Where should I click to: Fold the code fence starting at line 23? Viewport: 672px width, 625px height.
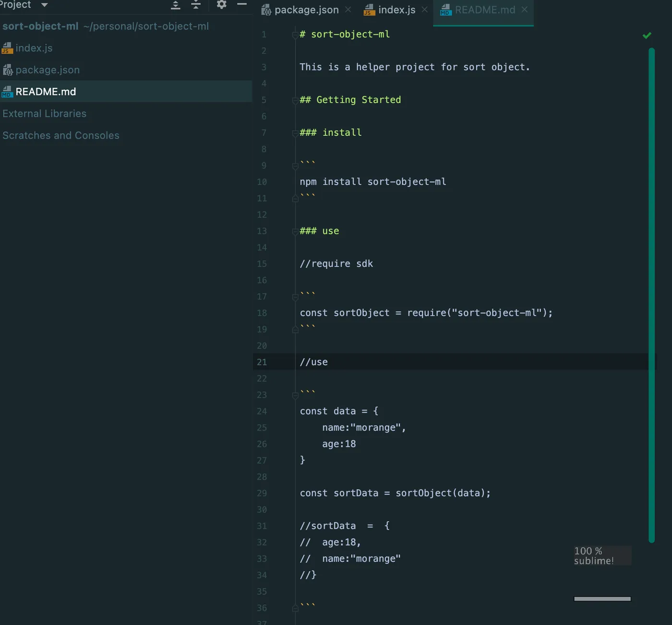tap(295, 396)
